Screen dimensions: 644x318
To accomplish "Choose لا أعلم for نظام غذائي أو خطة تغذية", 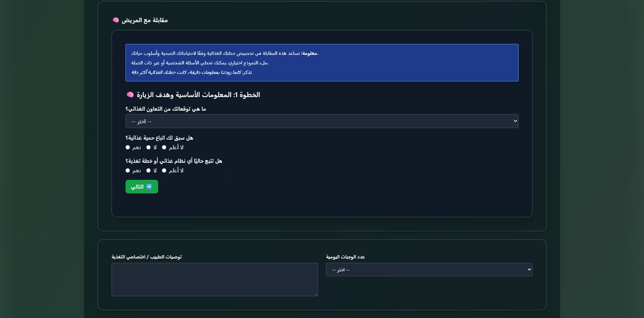I will pos(164,170).
